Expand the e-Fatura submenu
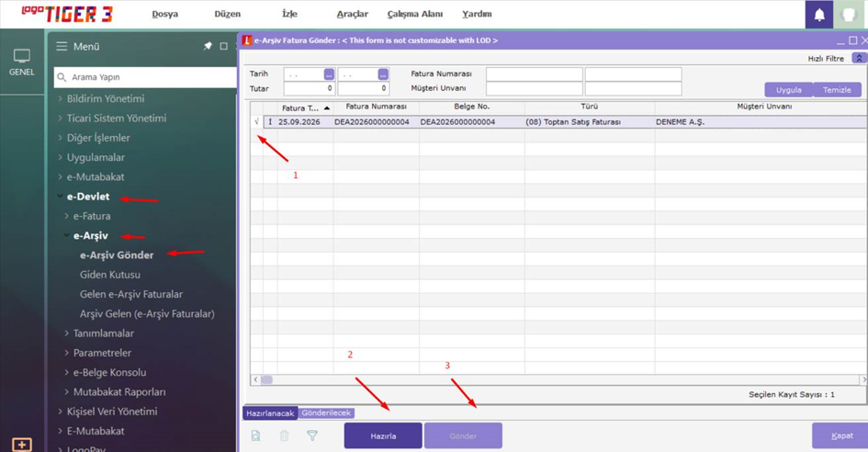Viewport: 868px width, 452px height. pyautogui.click(x=67, y=216)
